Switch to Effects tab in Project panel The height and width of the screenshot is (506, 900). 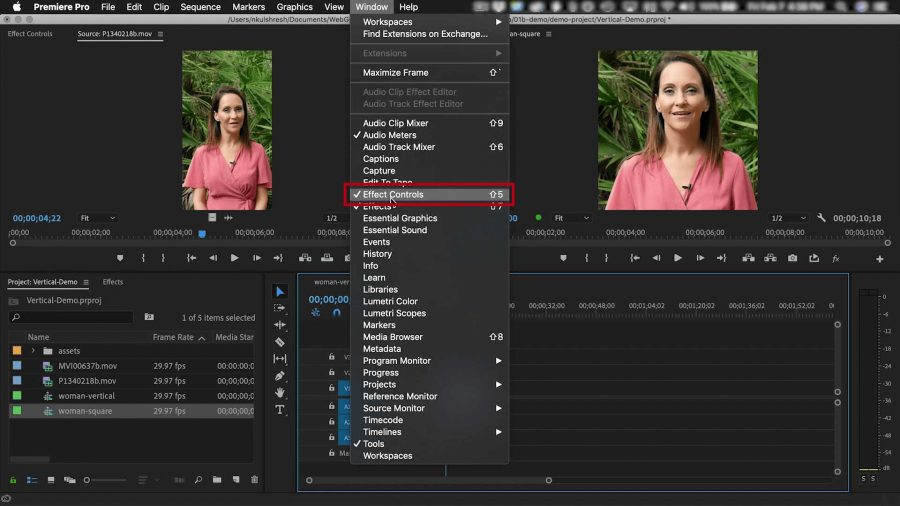coord(112,282)
